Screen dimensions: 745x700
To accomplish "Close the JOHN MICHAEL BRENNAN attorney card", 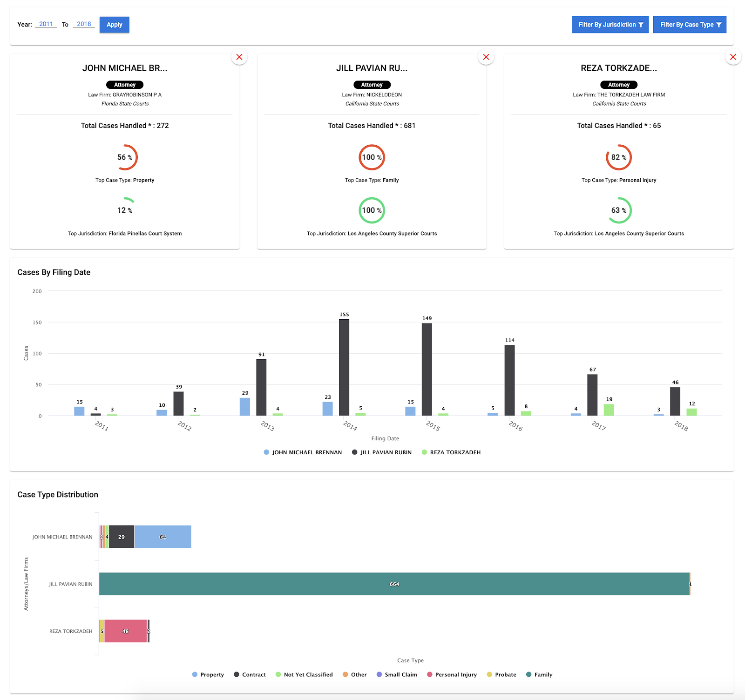I will 239,57.
